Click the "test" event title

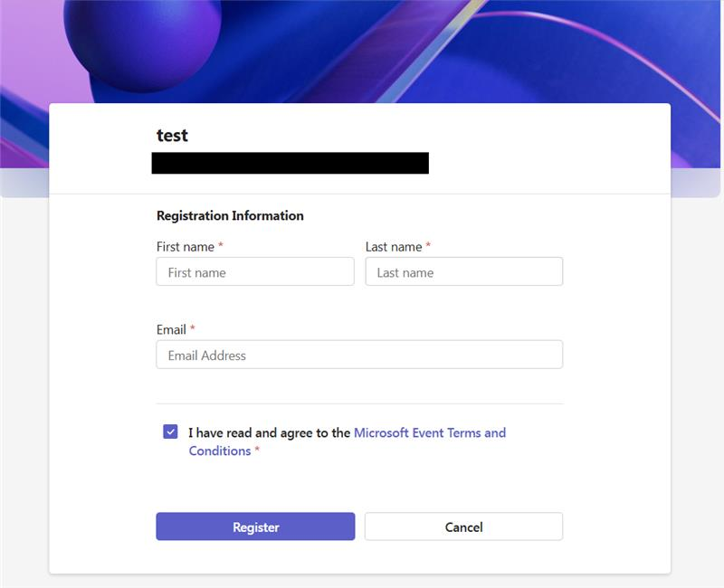172,136
